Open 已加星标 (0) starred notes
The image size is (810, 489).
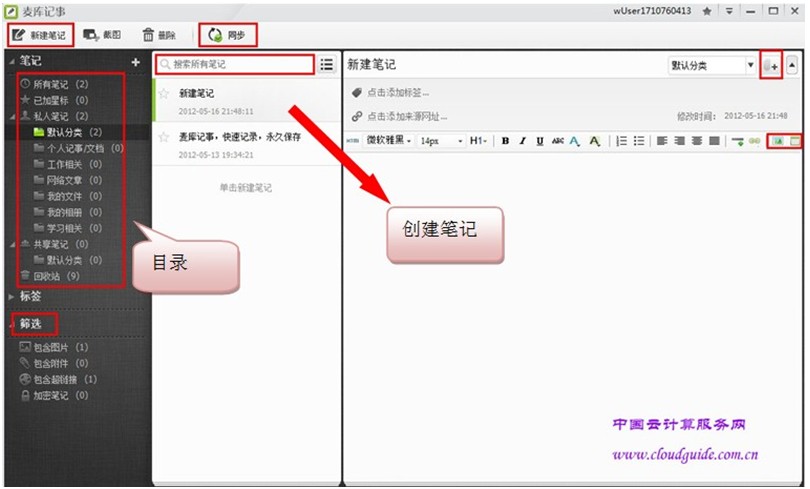[54, 100]
